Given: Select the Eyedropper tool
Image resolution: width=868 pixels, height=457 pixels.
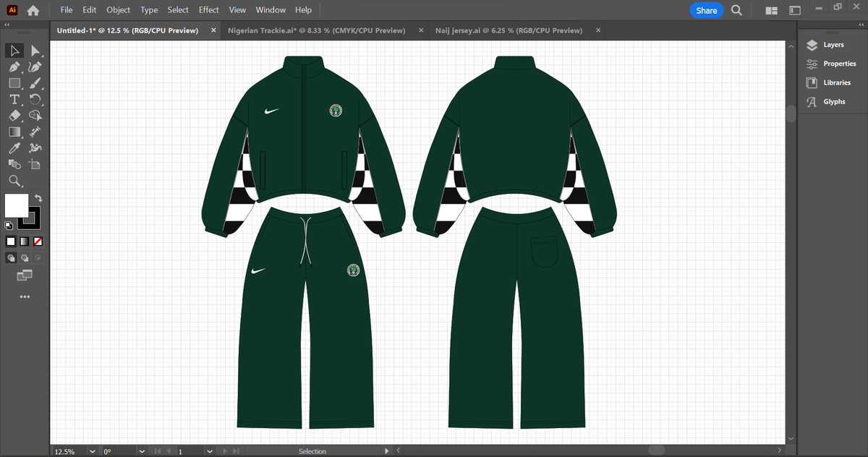Looking at the screenshot, I should (14, 148).
